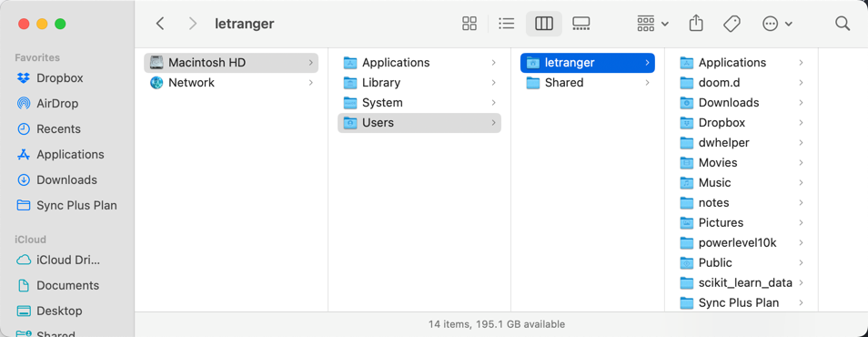Switch to gallery view
Viewport: 868px width, 337px height.
click(x=581, y=24)
